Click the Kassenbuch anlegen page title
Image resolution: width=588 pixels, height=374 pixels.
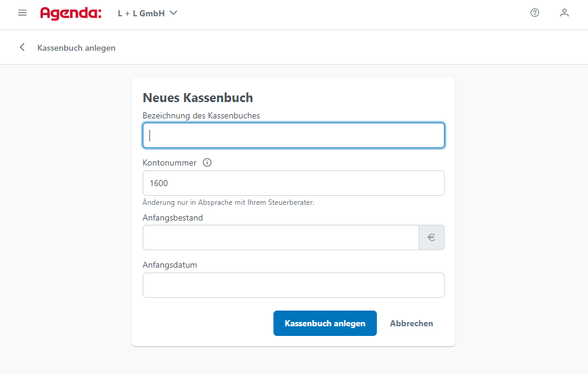[x=76, y=48]
